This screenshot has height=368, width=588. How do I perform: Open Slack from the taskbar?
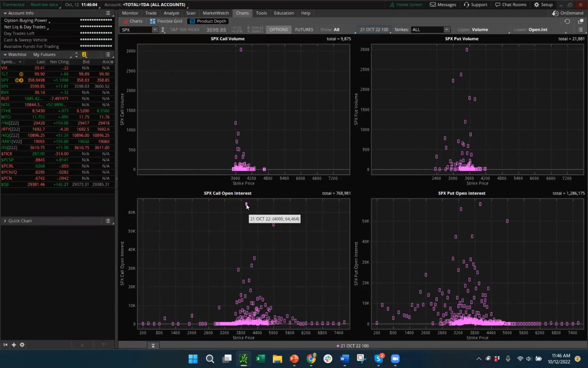tap(328, 358)
